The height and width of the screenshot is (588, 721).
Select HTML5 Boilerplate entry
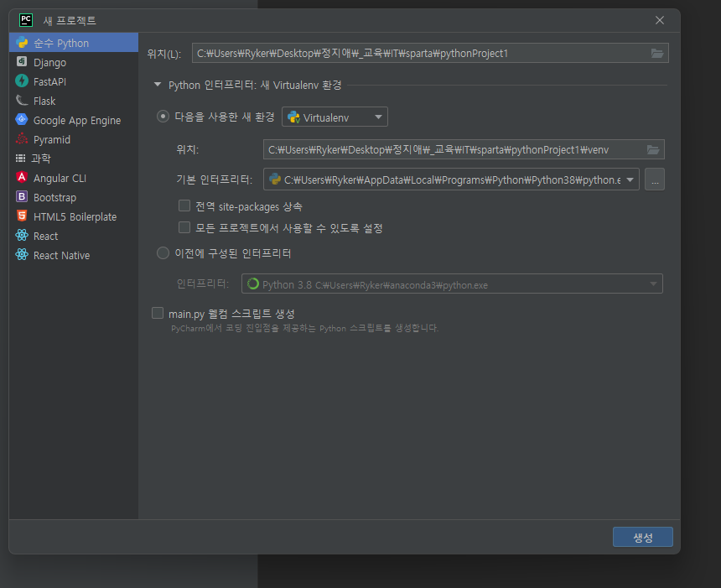coord(74,216)
